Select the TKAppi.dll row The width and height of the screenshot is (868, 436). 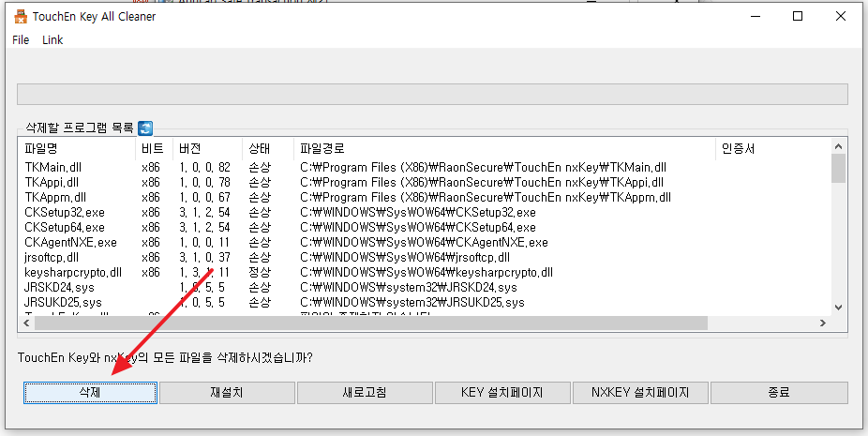(426, 182)
